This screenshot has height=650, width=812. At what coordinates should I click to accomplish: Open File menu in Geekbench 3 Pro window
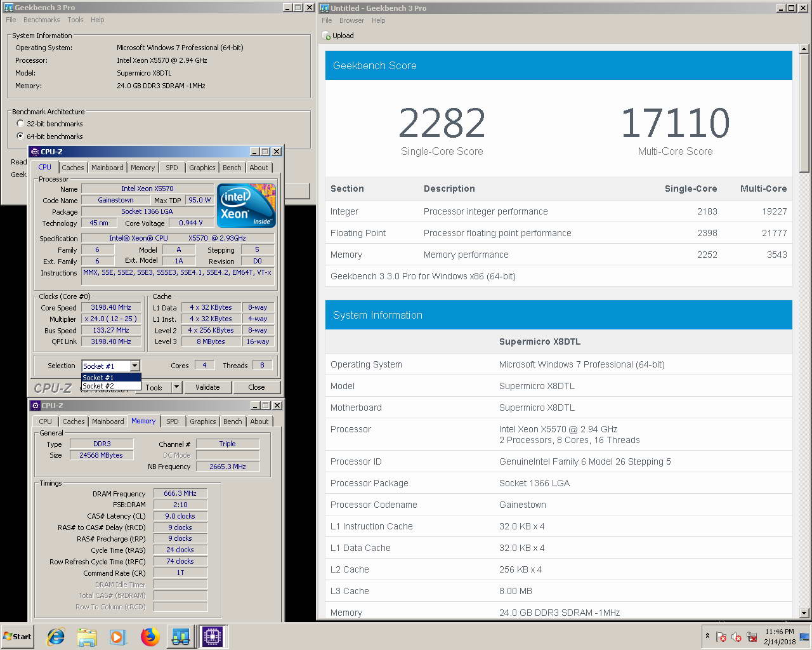[11, 20]
